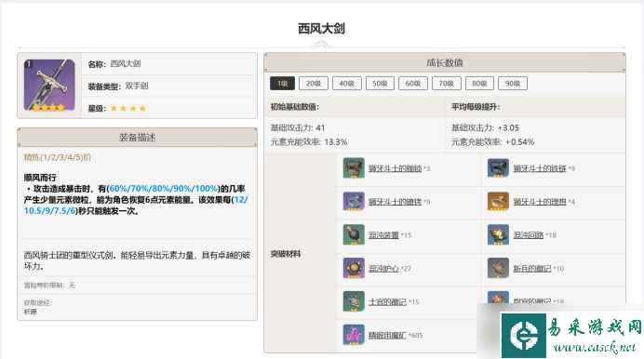
Task: Click the 突破材料 row label
Action: coord(286,254)
